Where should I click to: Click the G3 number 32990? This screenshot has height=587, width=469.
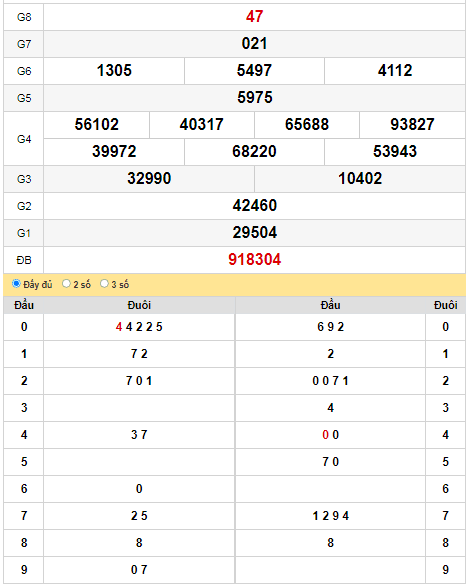149,179
